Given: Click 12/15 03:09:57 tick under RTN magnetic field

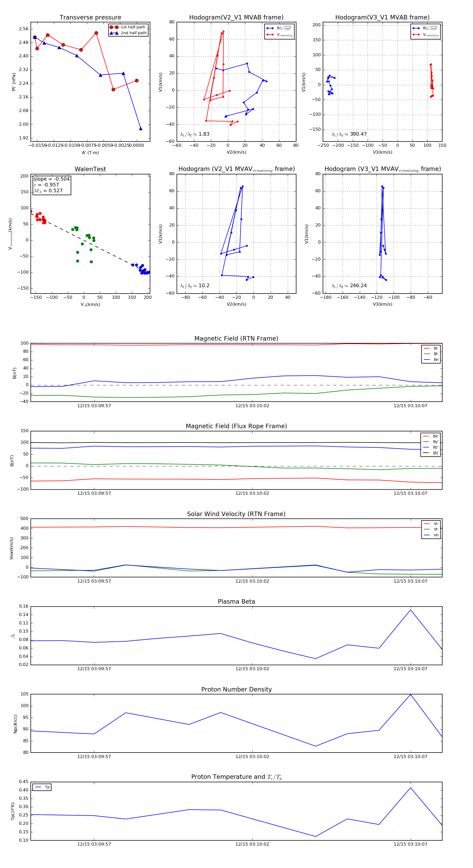Looking at the screenshot, I should tap(94, 406).
